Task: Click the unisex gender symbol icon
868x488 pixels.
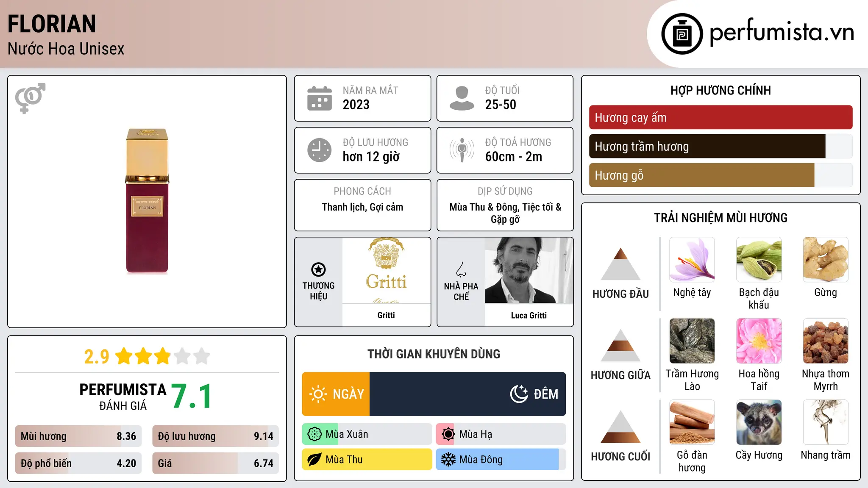Action: pyautogui.click(x=30, y=98)
